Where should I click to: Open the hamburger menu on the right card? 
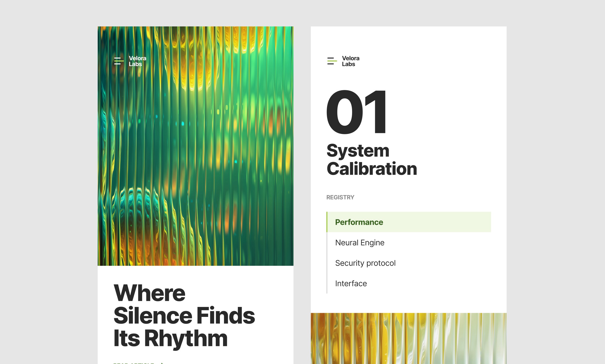pos(332,61)
